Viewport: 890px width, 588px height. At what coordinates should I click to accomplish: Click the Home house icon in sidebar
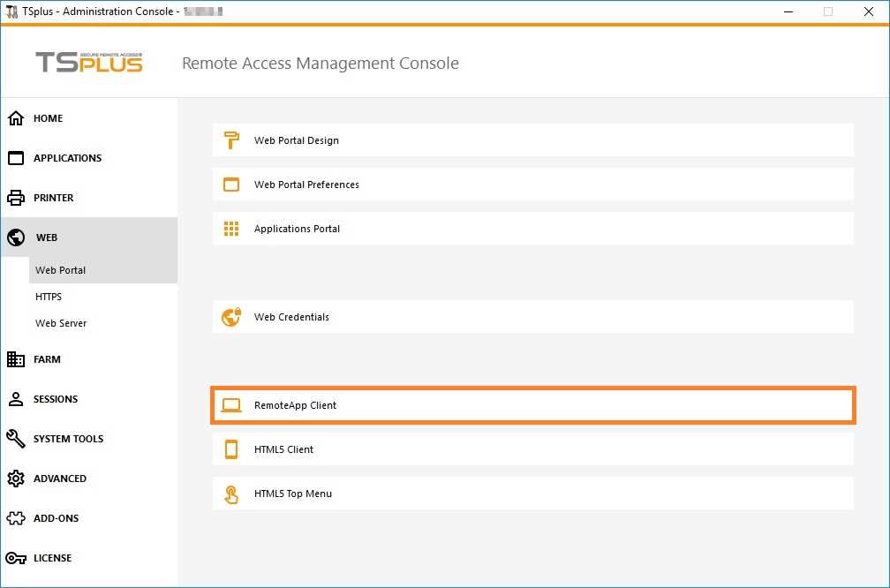click(x=16, y=118)
